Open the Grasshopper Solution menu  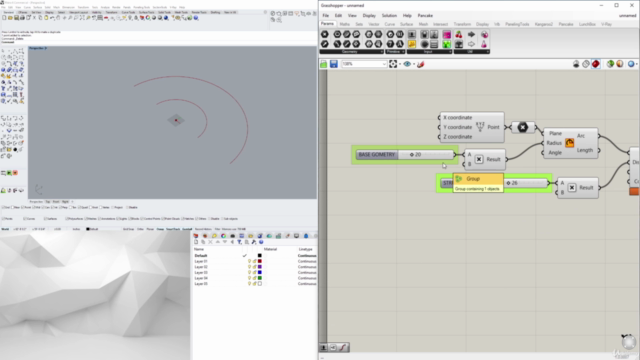[389, 16]
